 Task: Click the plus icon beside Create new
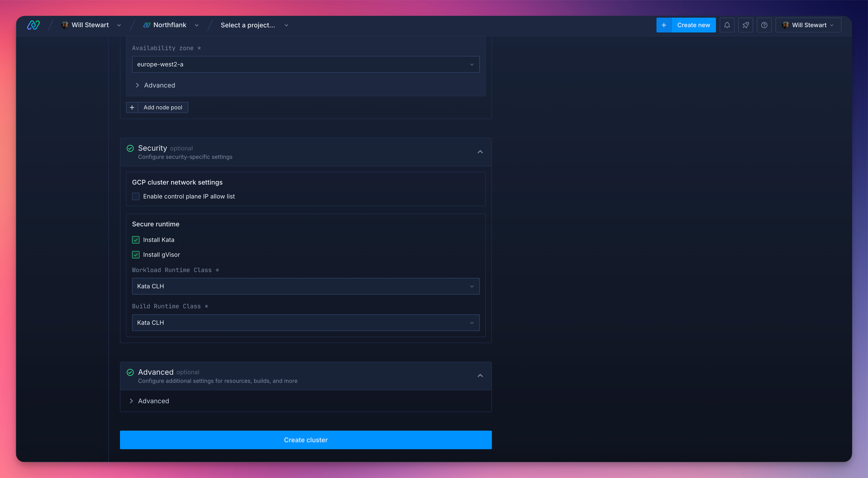pos(663,25)
